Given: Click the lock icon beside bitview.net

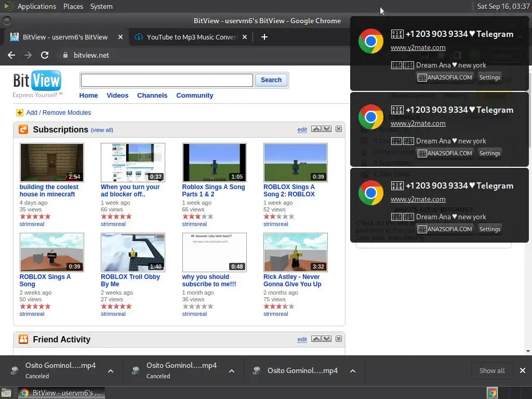Looking at the screenshot, I should [65, 55].
